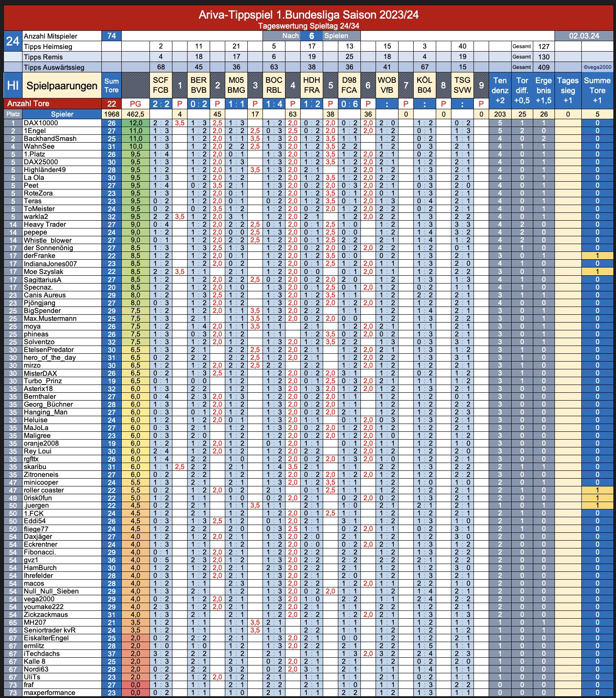Select player name 'Eckrentner'
The height and width of the screenshot is (698, 616).
[40, 544]
